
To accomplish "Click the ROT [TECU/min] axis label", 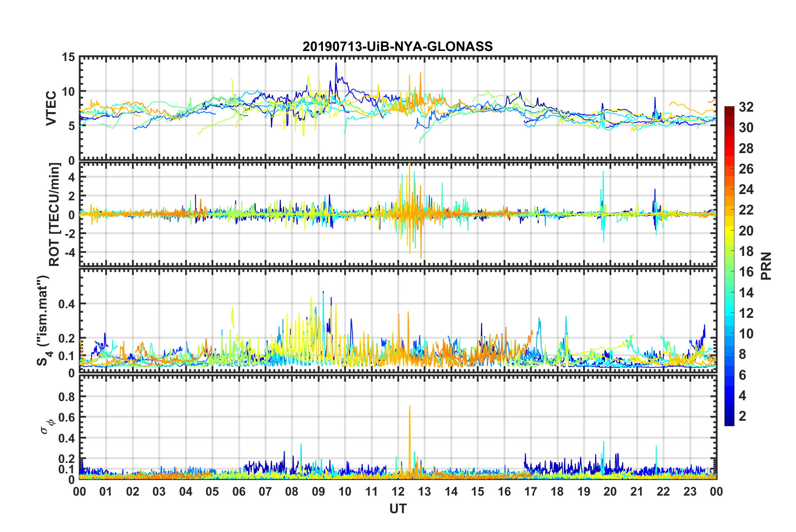I will 54,215.
